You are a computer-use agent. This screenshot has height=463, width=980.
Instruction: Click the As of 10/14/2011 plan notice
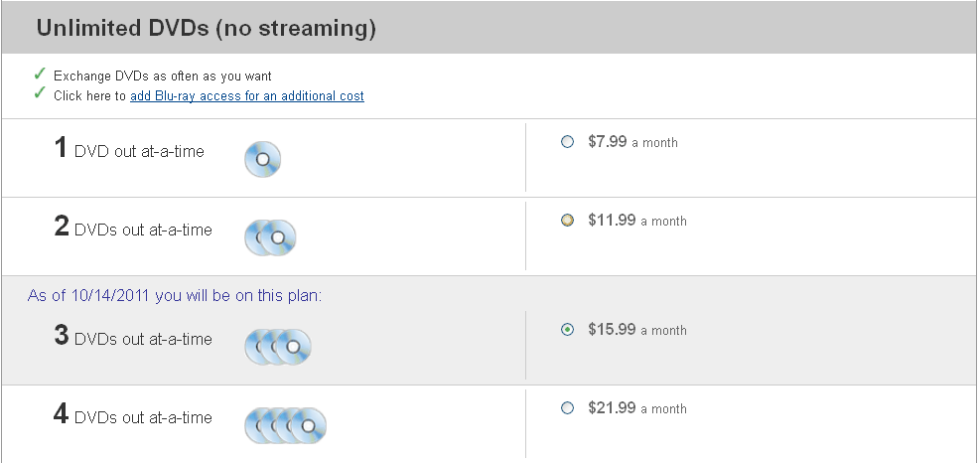(x=175, y=295)
